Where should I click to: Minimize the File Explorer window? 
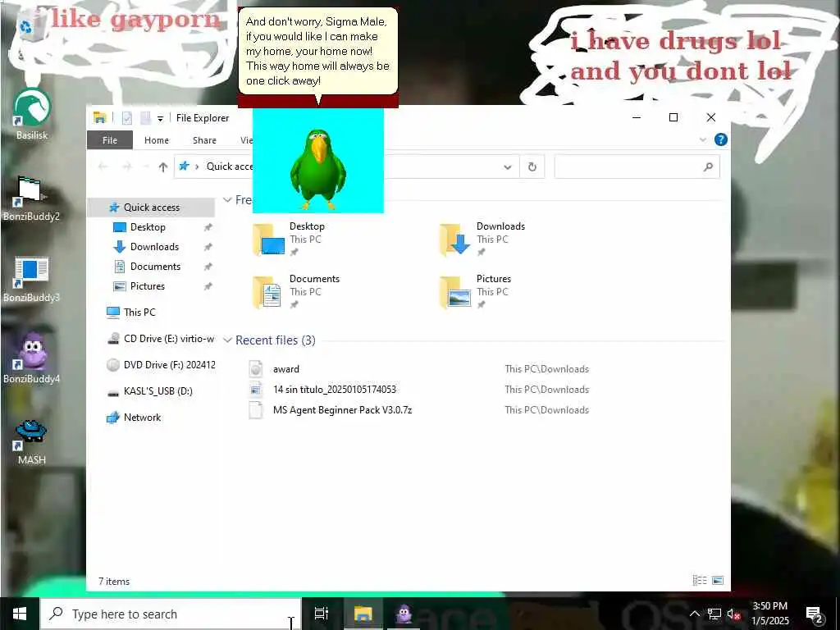click(x=637, y=117)
